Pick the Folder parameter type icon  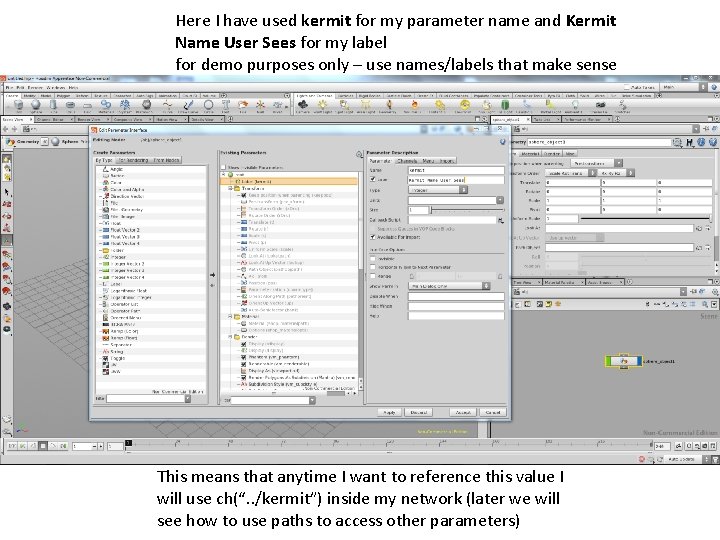106,250
